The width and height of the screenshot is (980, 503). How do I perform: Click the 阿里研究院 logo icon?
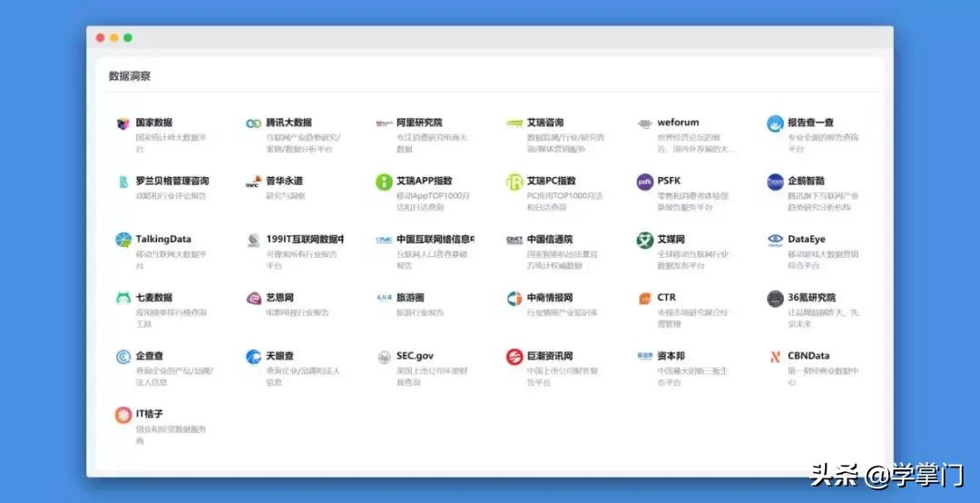384,123
